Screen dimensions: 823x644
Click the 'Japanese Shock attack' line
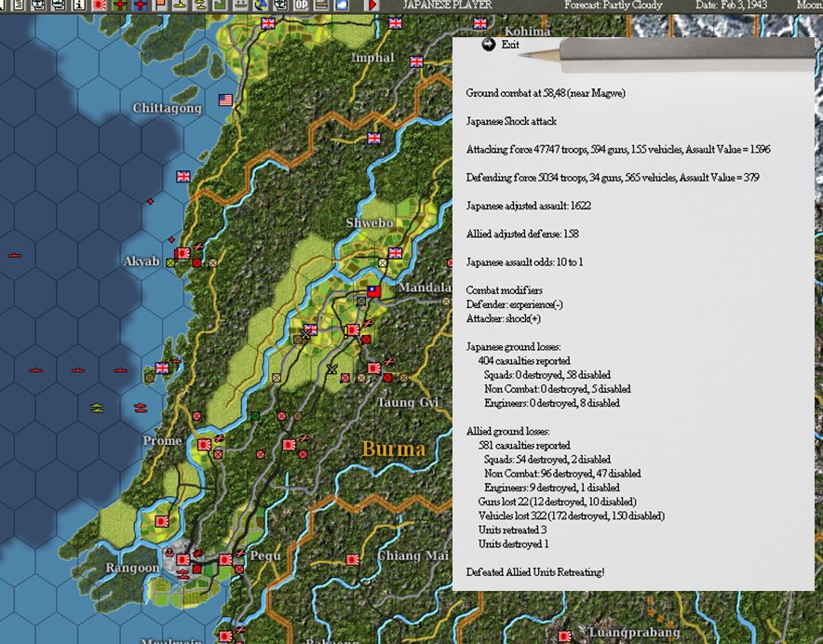(511, 121)
